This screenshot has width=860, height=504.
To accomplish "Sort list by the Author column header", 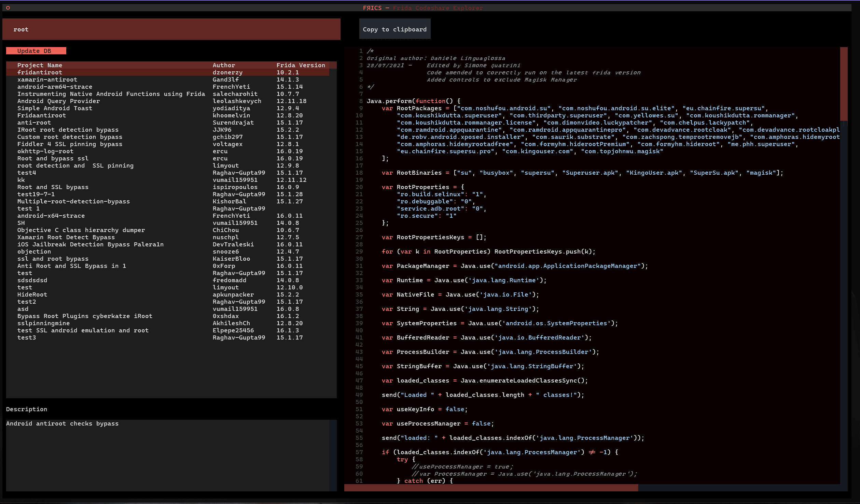I will click(x=224, y=65).
